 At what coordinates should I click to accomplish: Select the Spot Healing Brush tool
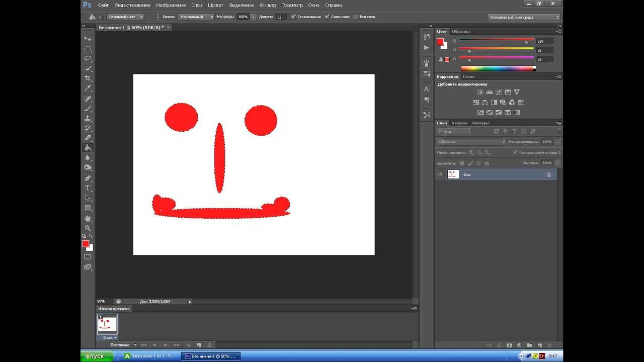click(88, 99)
